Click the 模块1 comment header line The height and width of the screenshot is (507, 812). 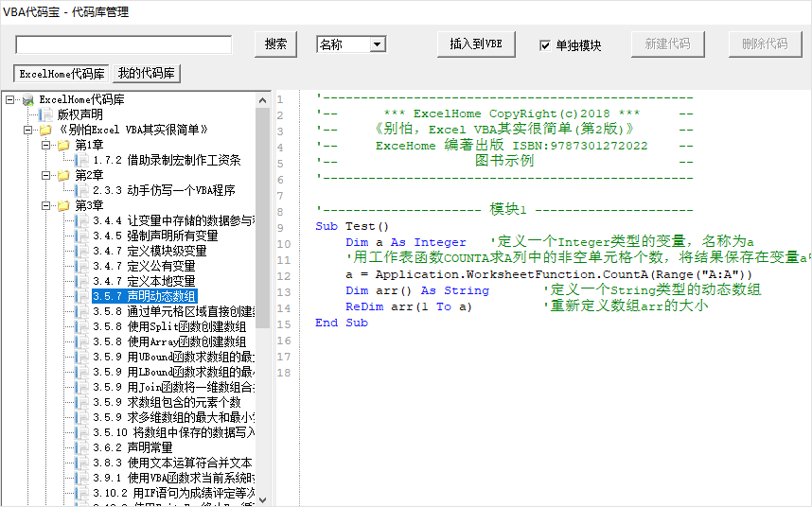[x=505, y=210]
